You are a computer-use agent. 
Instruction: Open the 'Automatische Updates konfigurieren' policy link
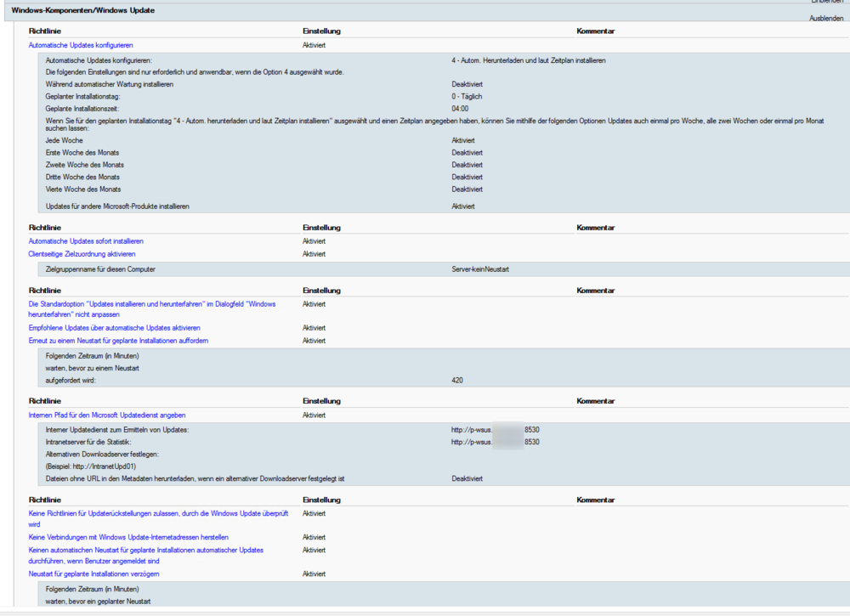[x=81, y=45]
